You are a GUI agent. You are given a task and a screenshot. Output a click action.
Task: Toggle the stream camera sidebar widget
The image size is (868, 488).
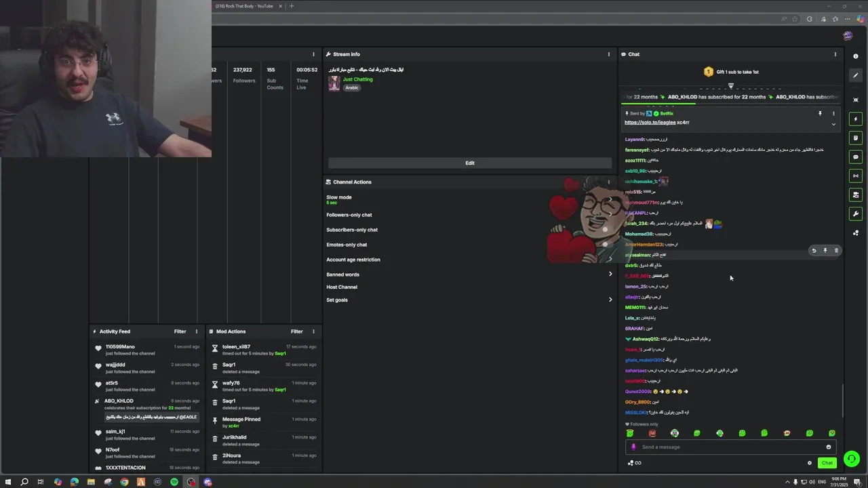[x=856, y=195]
